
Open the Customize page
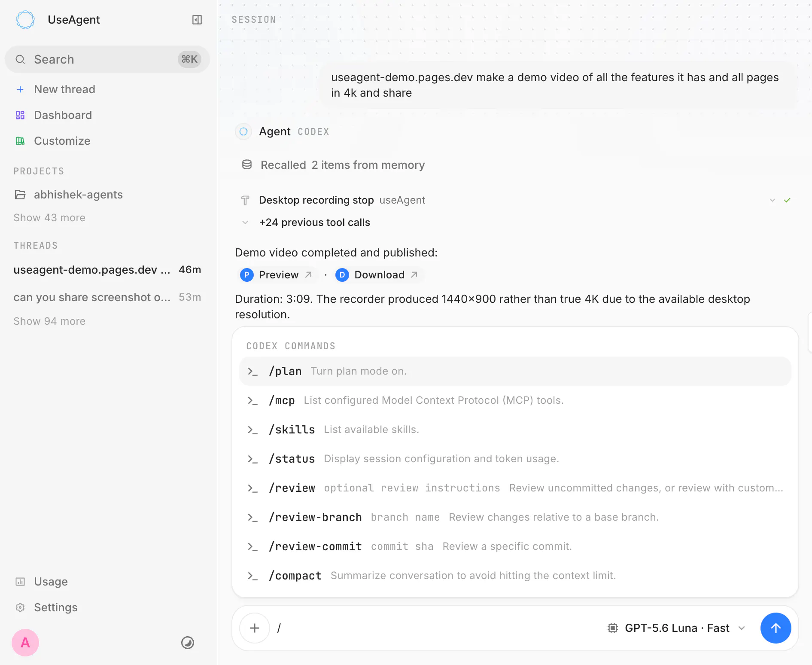pos(107,141)
